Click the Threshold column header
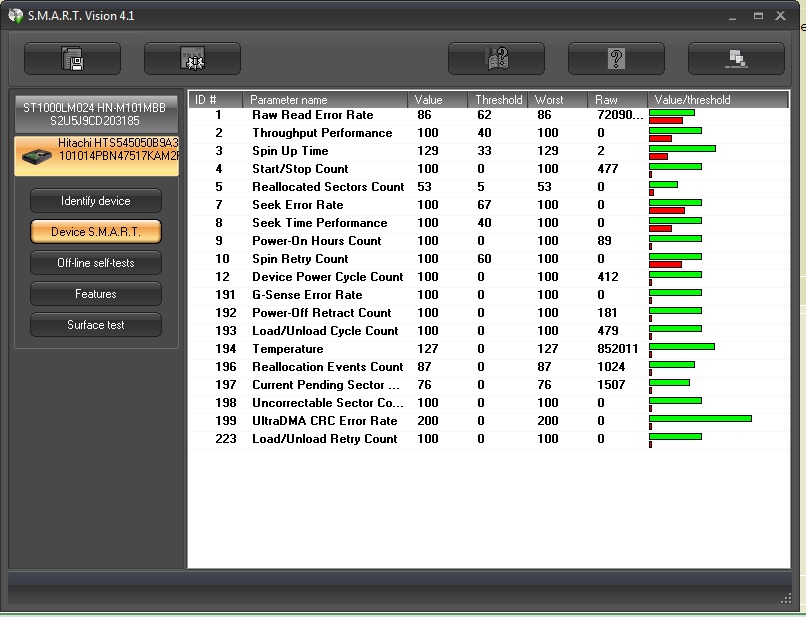 pyautogui.click(x=498, y=100)
